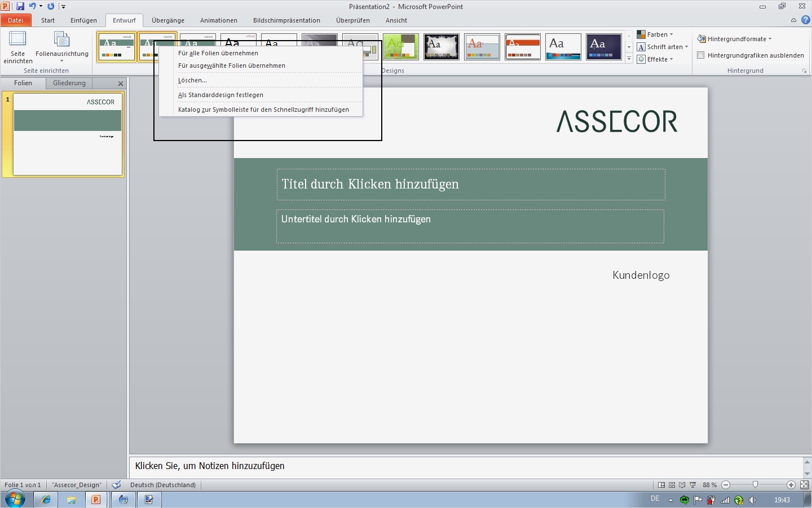Image resolution: width=812 pixels, height=508 pixels.
Task: Switch to Reading view icon
Action: tap(682, 485)
